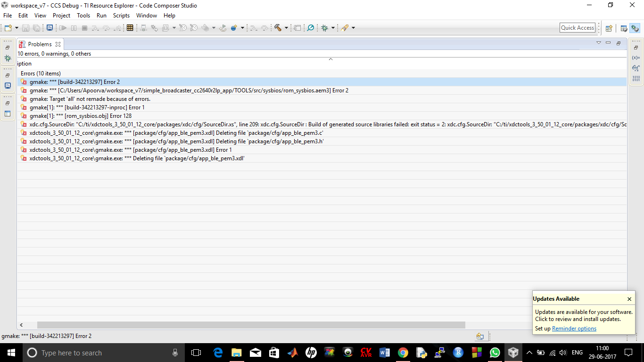Viewport: 644px width, 362px height.
Task: Open the Tools menu
Action: point(83,16)
